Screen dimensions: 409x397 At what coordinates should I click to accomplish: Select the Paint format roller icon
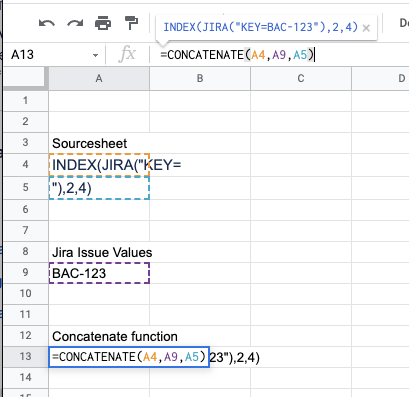(x=131, y=23)
